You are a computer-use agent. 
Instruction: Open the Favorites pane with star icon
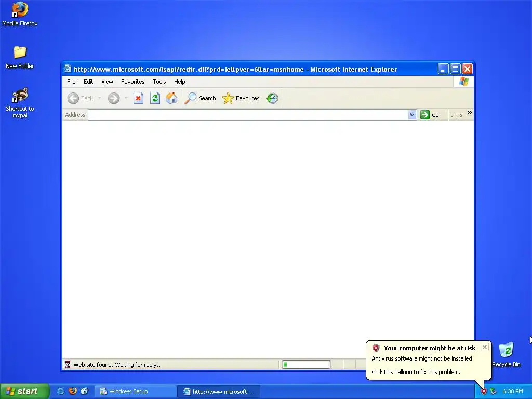tap(241, 98)
